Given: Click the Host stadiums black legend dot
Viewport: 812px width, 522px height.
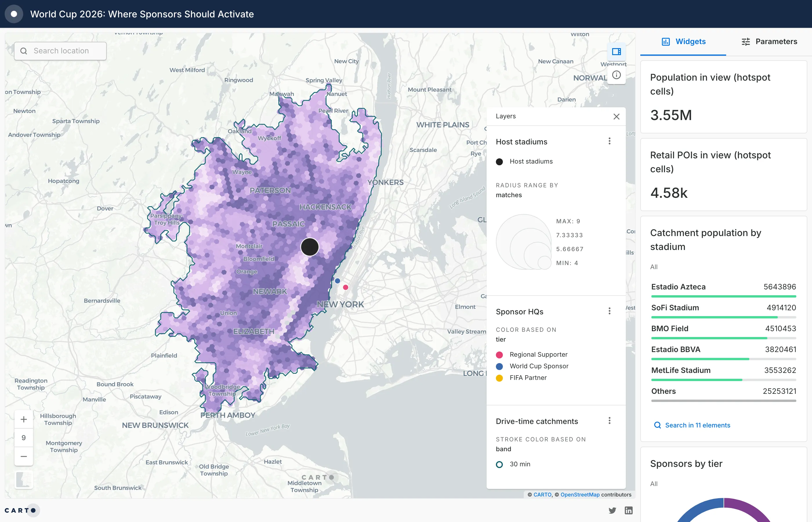Looking at the screenshot, I should click(x=499, y=162).
